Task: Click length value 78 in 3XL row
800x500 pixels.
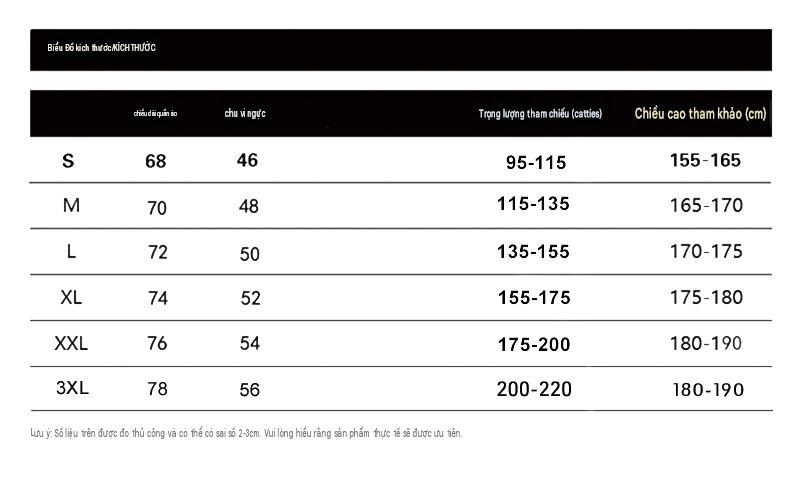Action: [x=157, y=389]
